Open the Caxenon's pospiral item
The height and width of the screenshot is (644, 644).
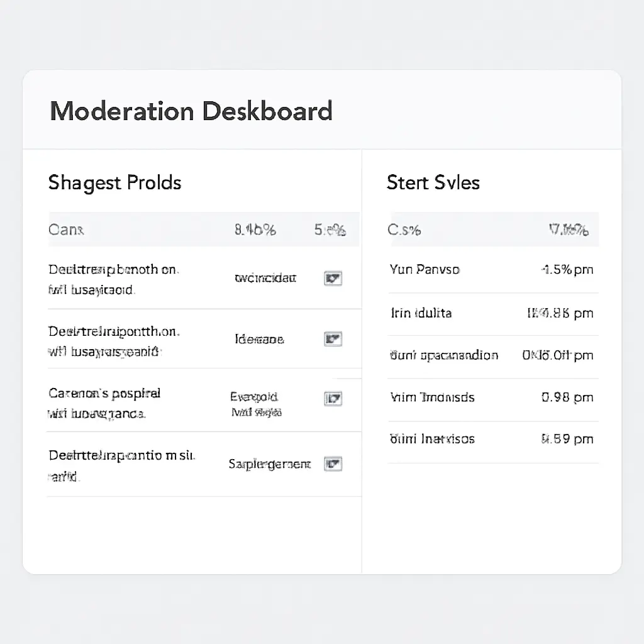pos(104,394)
